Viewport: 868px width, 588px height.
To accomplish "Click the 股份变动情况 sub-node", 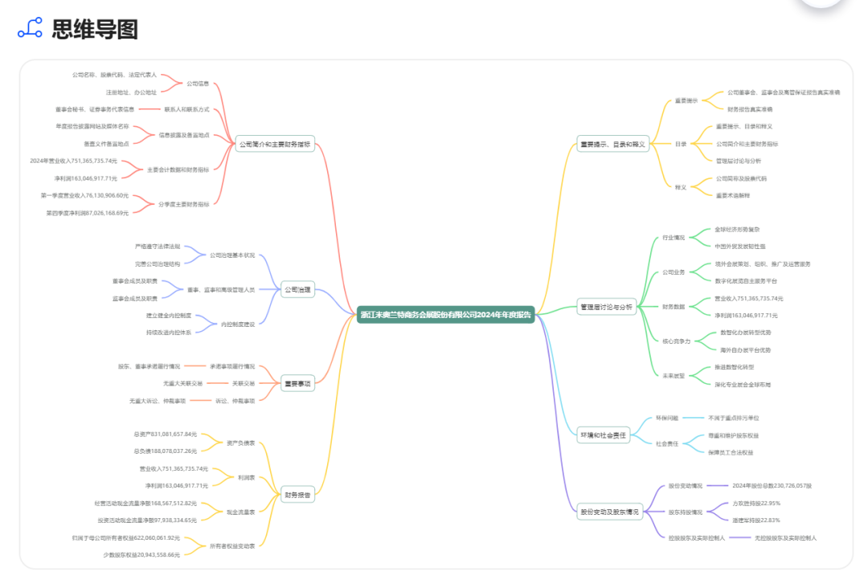I will coord(686,486).
